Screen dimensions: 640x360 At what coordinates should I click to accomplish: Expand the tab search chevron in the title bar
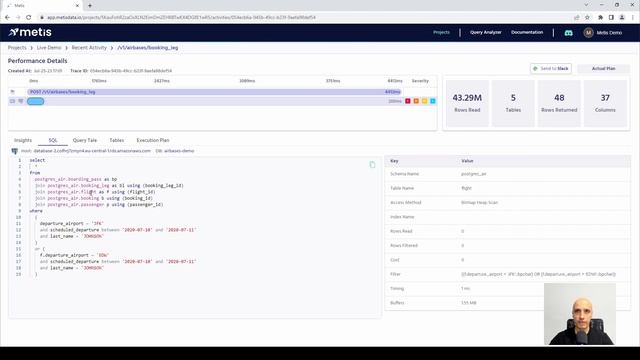[x=586, y=5]
